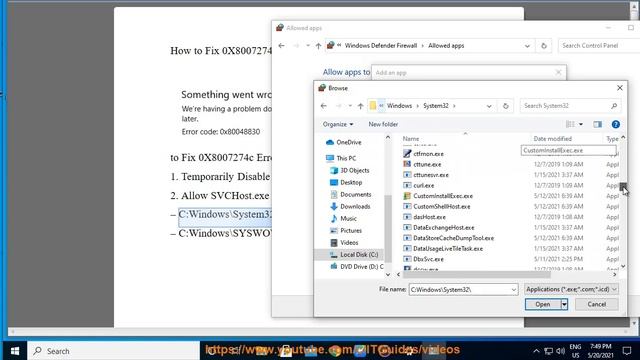The height and width of the screenshot is (360, 640).
Task: Select the DataUsageLiveTileTask.exe file
Action: click(443, 249)
